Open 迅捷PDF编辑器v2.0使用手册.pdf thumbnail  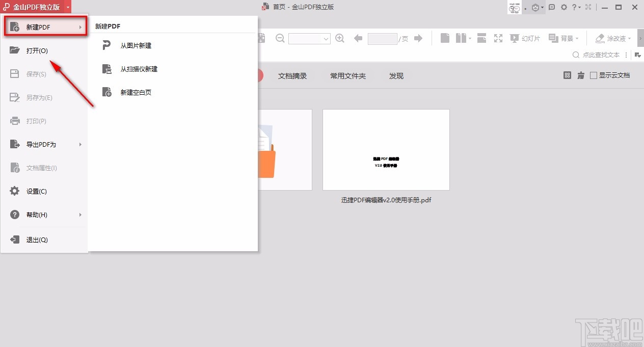click(386, 149)
